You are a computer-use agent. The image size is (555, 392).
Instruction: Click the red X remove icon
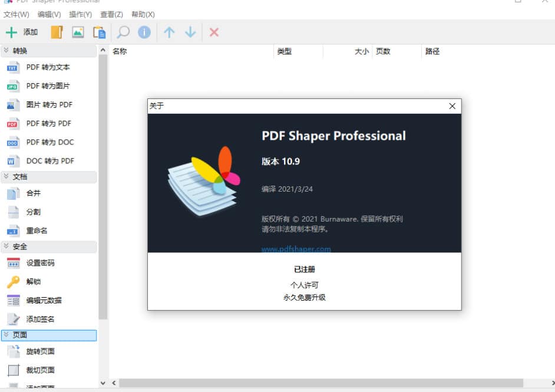tap(214, 32)
